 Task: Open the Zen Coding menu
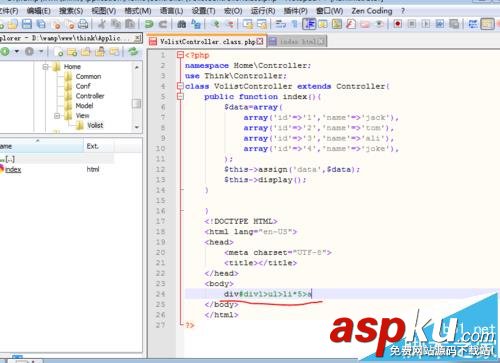372,11
